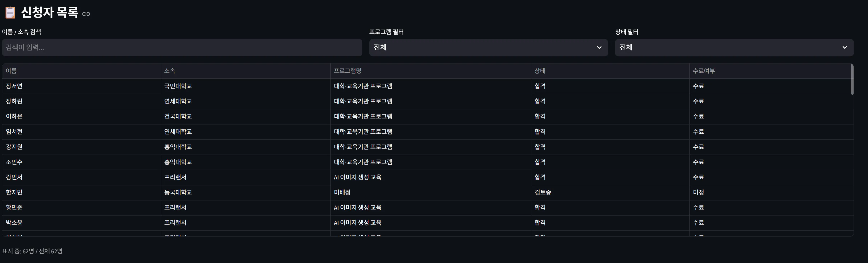Click the 상태 column header
The image size is (868, 263).
tap(540, 71)
